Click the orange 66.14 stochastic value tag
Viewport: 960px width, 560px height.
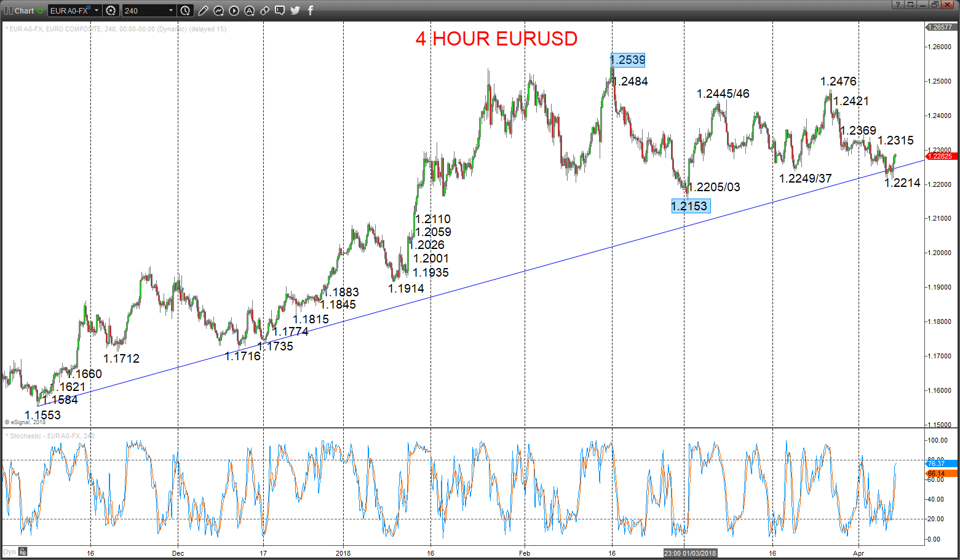tap(942, 473)
